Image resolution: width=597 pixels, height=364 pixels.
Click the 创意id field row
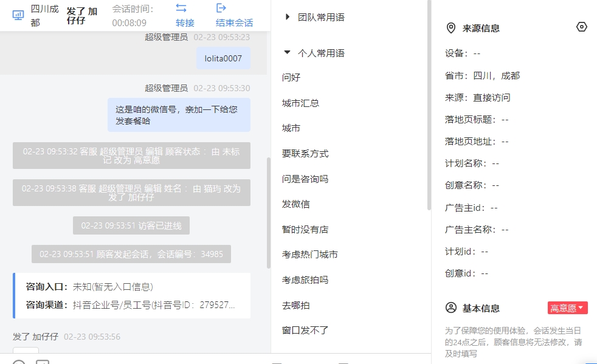466,273
